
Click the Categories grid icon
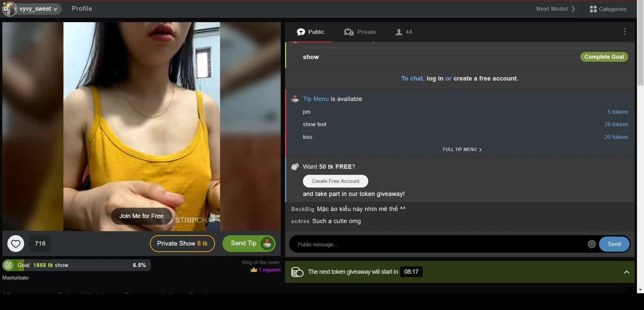click(593, 9)
